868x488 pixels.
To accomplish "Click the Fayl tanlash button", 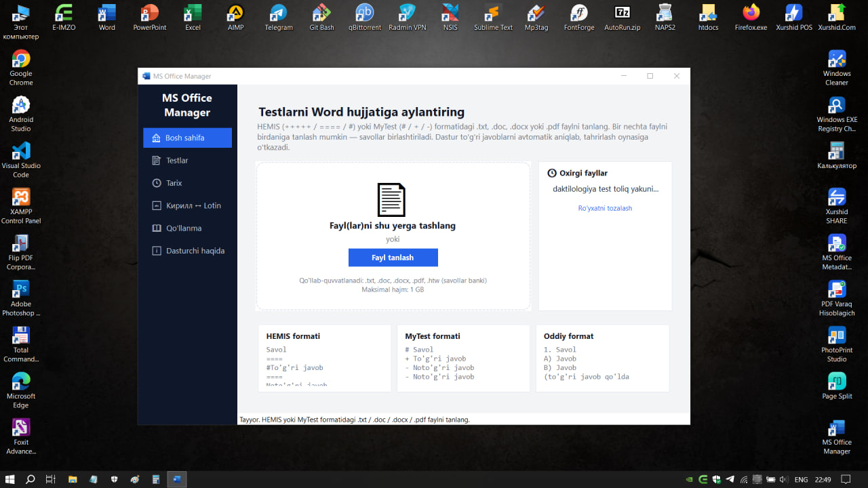I will [393, 258].
